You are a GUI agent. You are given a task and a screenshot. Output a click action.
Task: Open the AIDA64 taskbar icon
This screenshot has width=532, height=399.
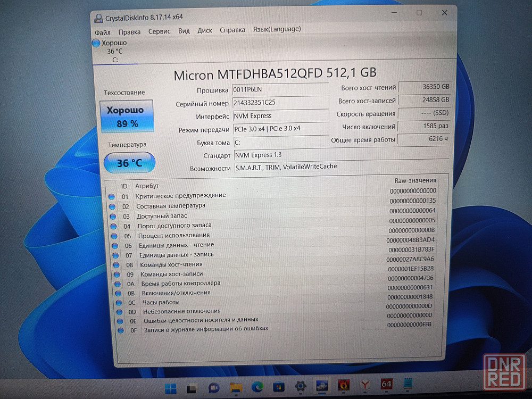pyautogui.click(x=386, y=384)
